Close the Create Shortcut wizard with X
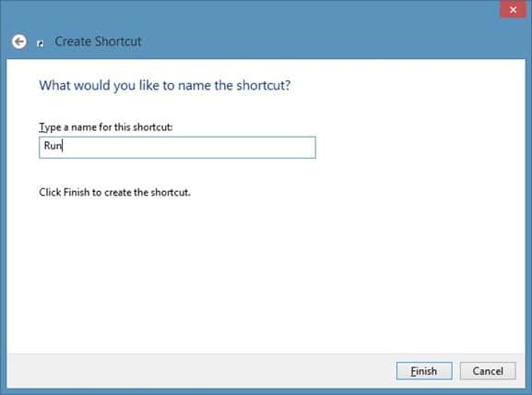This screenshot has height=395, width=532. (x=513, y=9)
